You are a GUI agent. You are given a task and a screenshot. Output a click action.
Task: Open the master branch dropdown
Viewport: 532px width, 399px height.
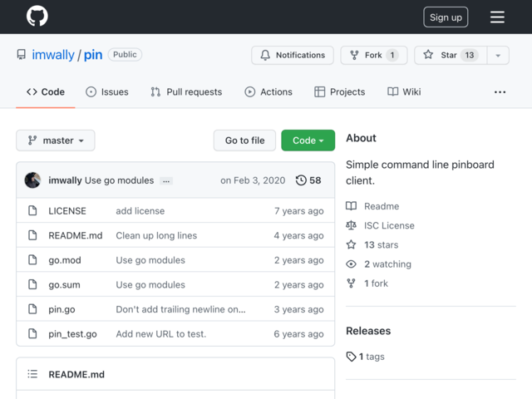[56, 140]
